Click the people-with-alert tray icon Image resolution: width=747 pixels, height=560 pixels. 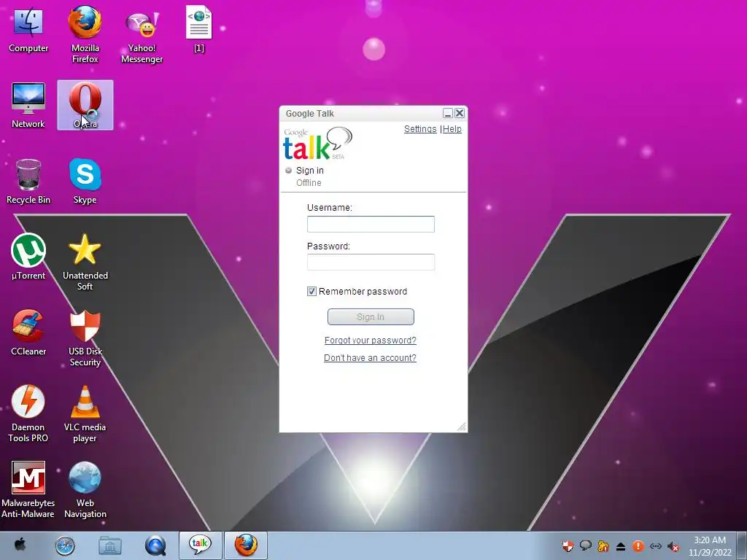(603, 546)
